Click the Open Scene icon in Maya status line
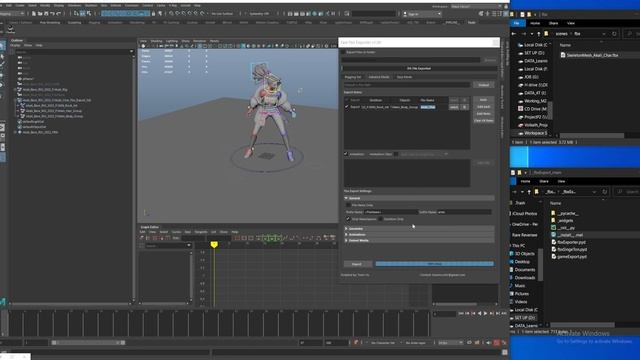This screenshot has width=640, height=360. tap(40, 13)
